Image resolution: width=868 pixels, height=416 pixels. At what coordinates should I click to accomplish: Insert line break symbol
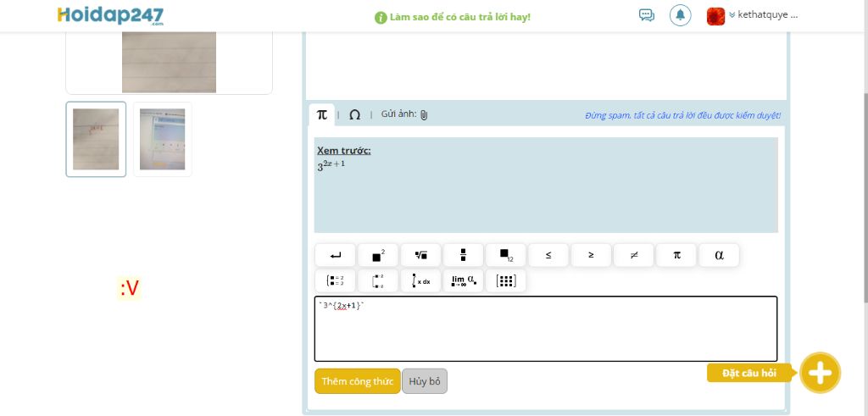point(335,255)
